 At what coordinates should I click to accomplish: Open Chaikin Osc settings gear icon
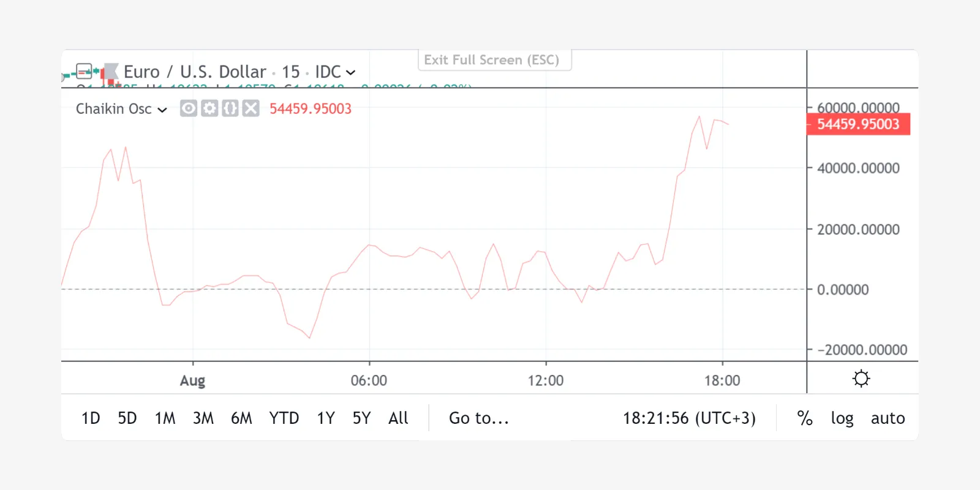pyautogui.click(x=209, y=108)
